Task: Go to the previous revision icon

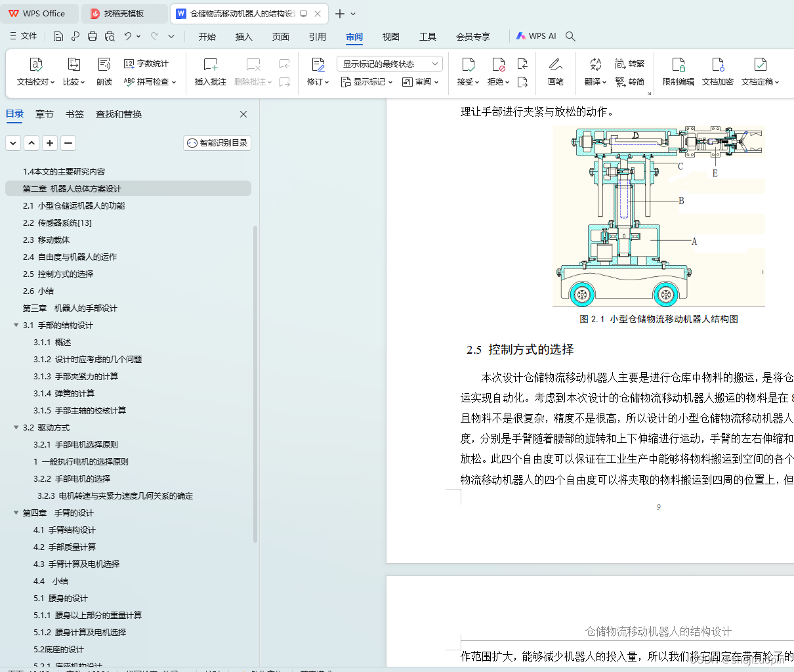Action: coord(522,64)
